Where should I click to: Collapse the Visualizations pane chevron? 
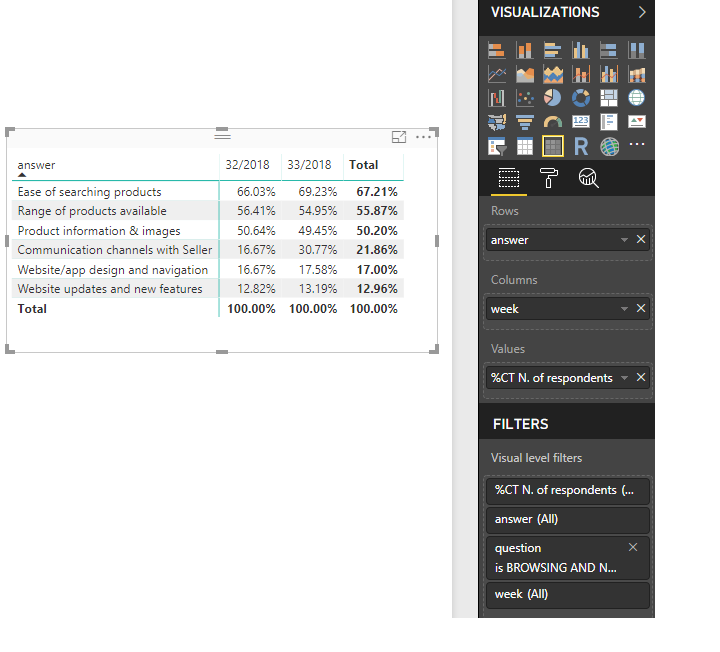[x=642, y=12]
